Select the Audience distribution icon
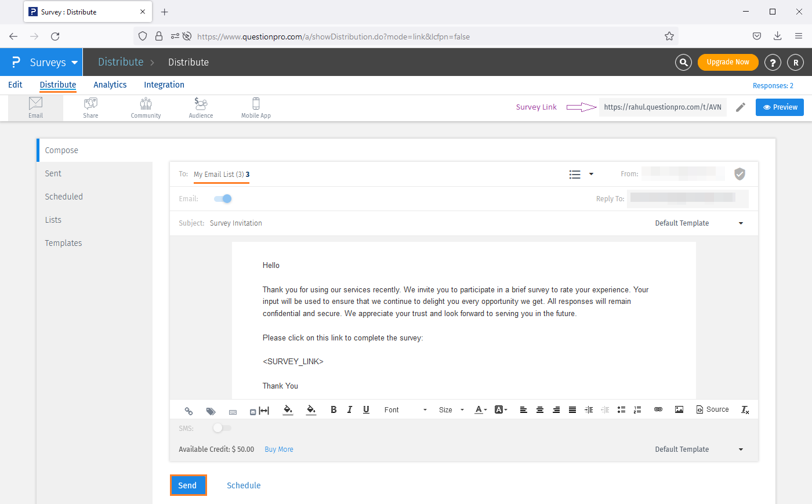This screenshot has height=504, width=812. pyautogui.click(x=201, y=107)
